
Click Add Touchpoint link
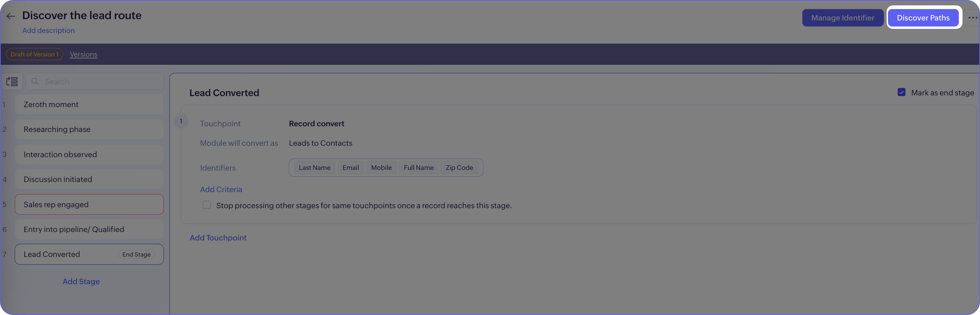(x=218, y=238)
